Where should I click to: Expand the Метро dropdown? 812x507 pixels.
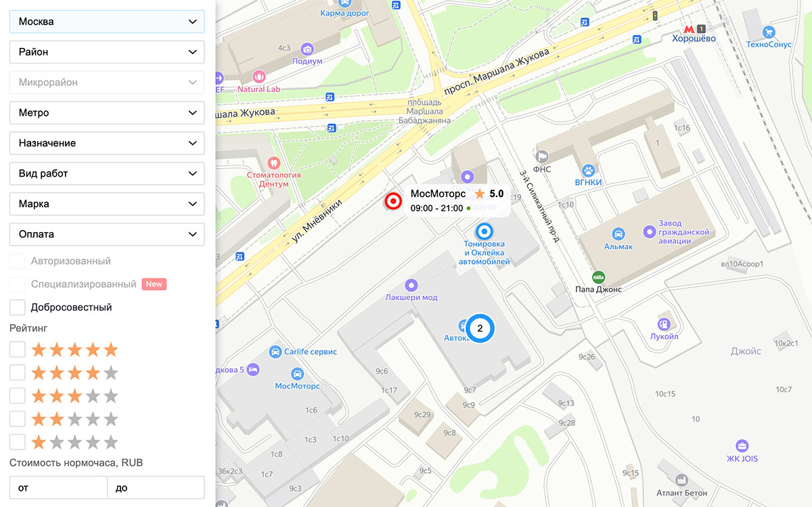107,113
